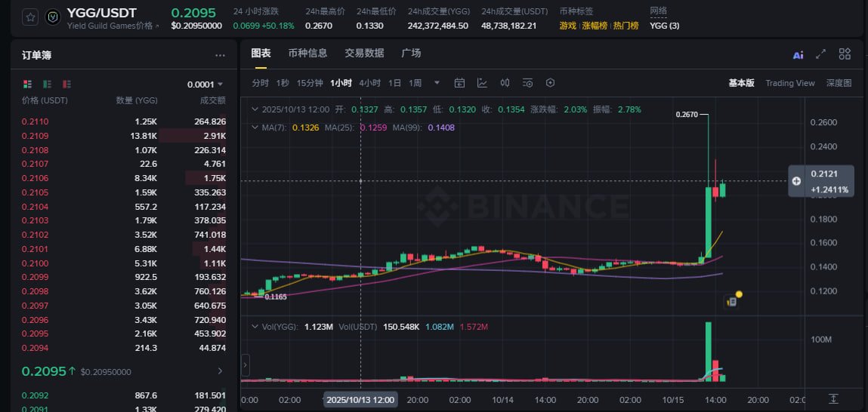The height and width of the screenshot is (412, 868).
Task: Open the Ai analysis tool
Action: point(798,54)
